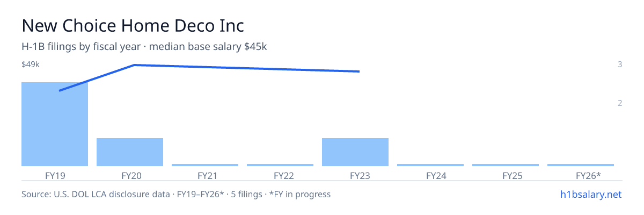The height and width of the screenshot is (215, 644).
Task: Click the FY24 small bar
Action: 430,165
